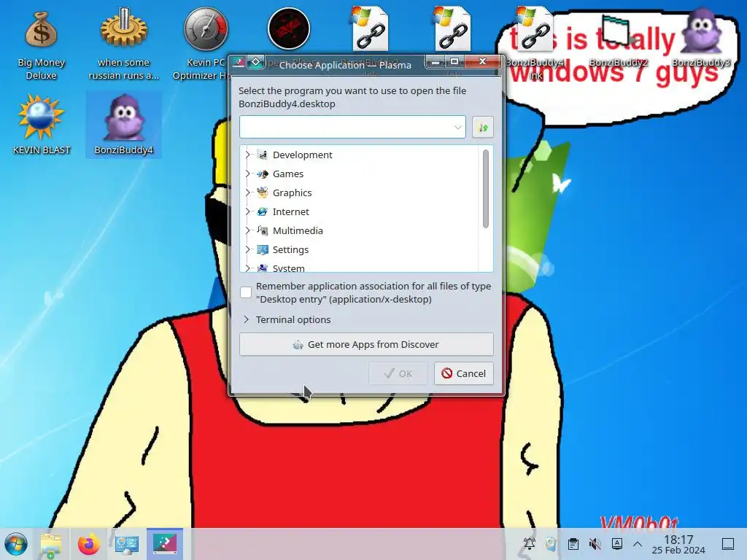Expand the Games tree category

tap(248, 174)
